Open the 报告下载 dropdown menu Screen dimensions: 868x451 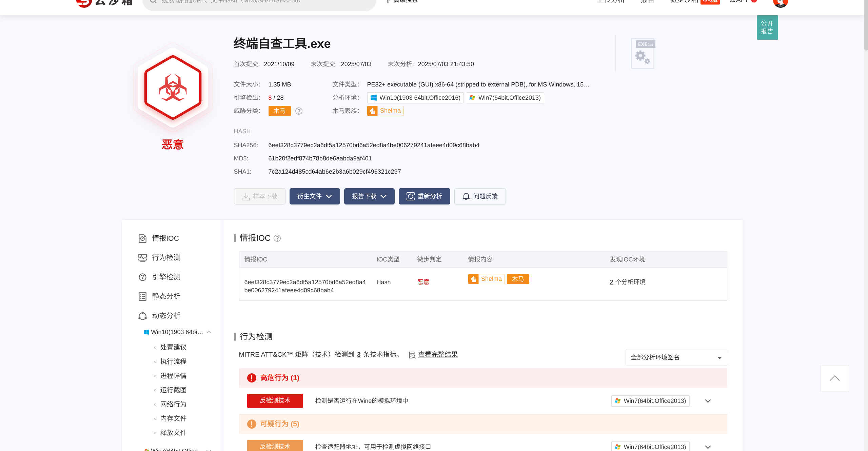click(369, 196)
